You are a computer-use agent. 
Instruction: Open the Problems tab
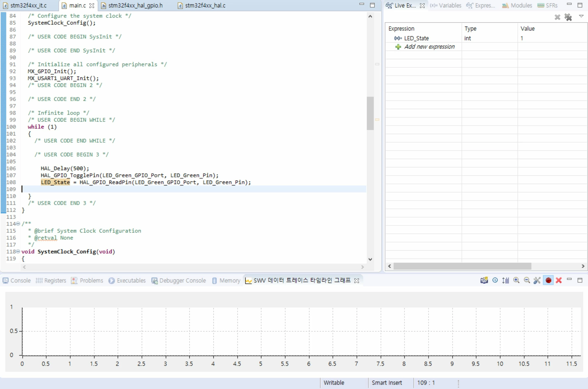[x=87, y=280]
